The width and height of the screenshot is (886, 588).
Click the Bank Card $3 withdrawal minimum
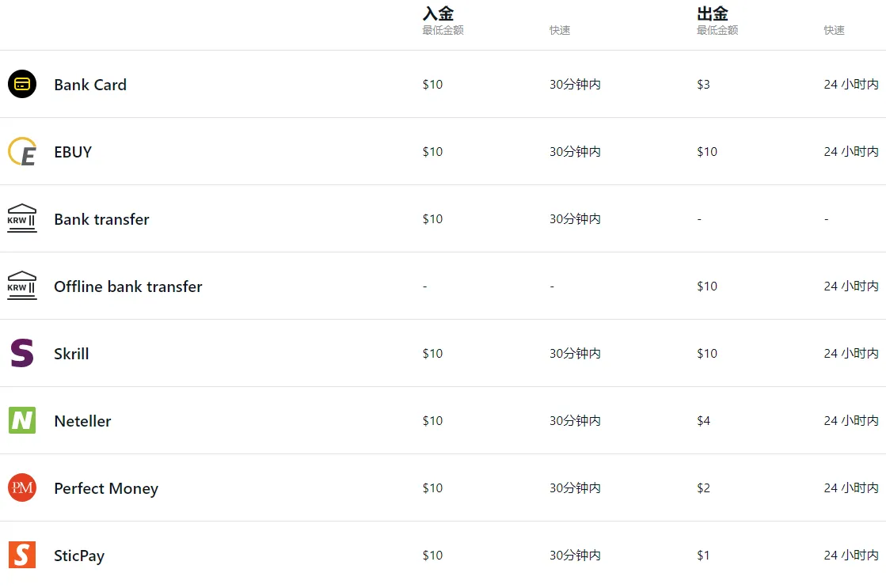pyautogui.click(x=703, y=85)
